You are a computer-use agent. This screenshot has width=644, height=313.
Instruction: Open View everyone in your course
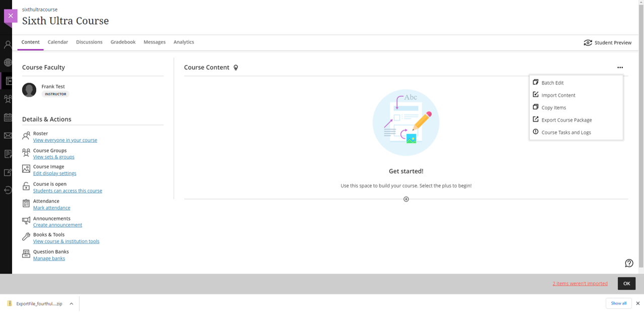click(65, 140)
